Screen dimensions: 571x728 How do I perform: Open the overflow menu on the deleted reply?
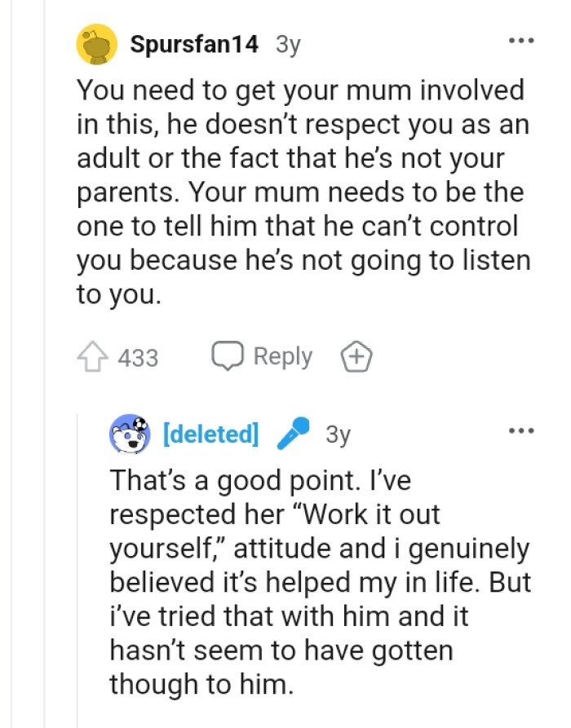click(x=522, y=430)
